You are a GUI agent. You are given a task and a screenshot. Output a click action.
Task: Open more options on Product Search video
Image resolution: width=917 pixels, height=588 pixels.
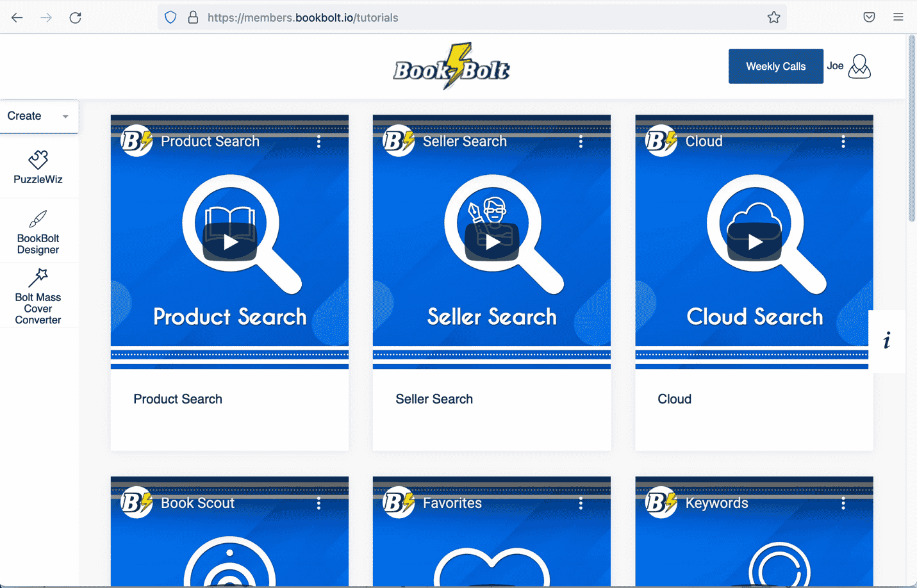pyautogui.click(x=318, y=142)
